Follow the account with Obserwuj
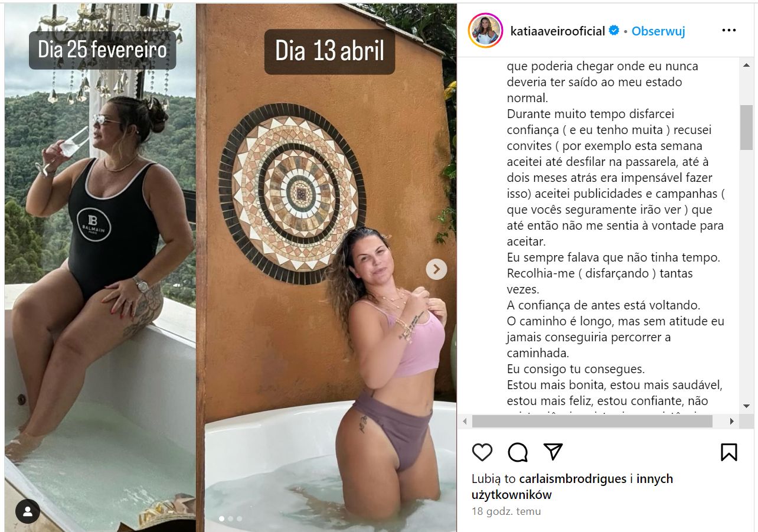The image size is (758, 532). (x=658, y=31)
